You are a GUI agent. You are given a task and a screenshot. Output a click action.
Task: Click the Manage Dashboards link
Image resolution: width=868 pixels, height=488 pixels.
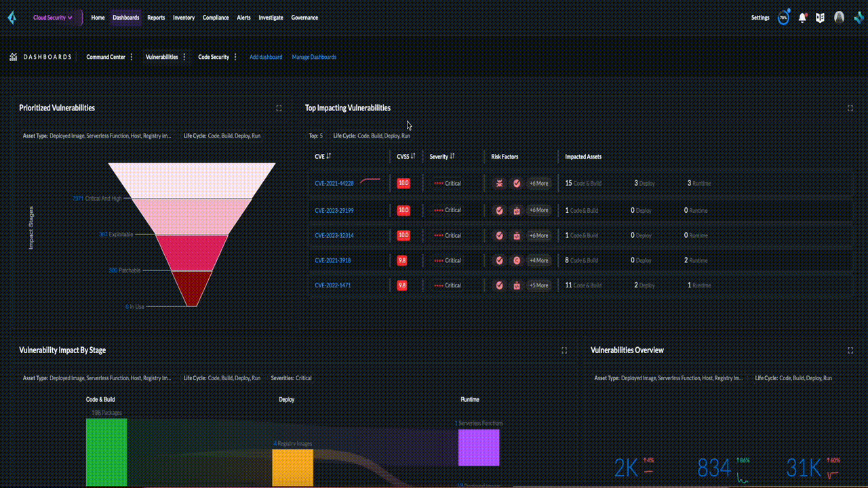coord(314,57)
